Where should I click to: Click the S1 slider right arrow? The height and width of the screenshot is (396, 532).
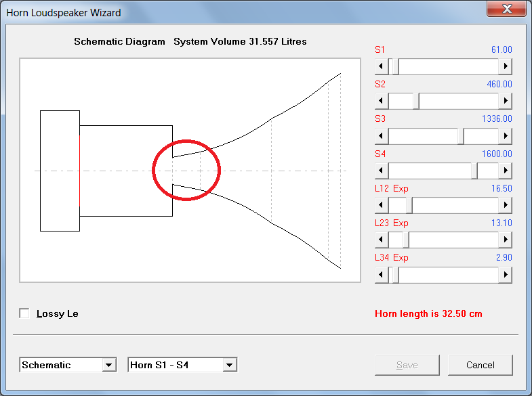pos(505,66)
